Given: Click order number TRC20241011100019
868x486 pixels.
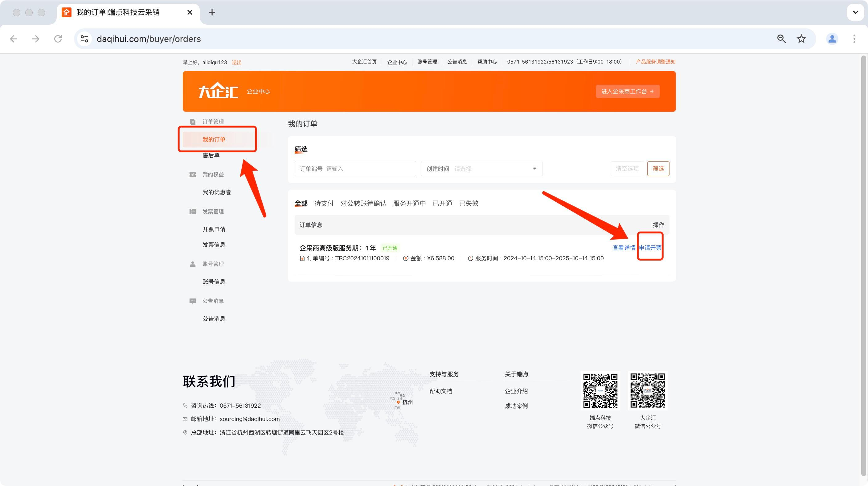Looking at the screenshot, I should [362, 258].
